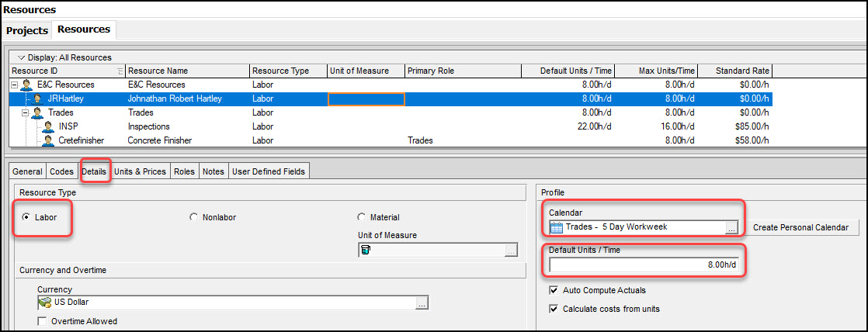Open Display: All Resources dropdown
Viewport: 868px width, 332px height.
tap(22, 57)
